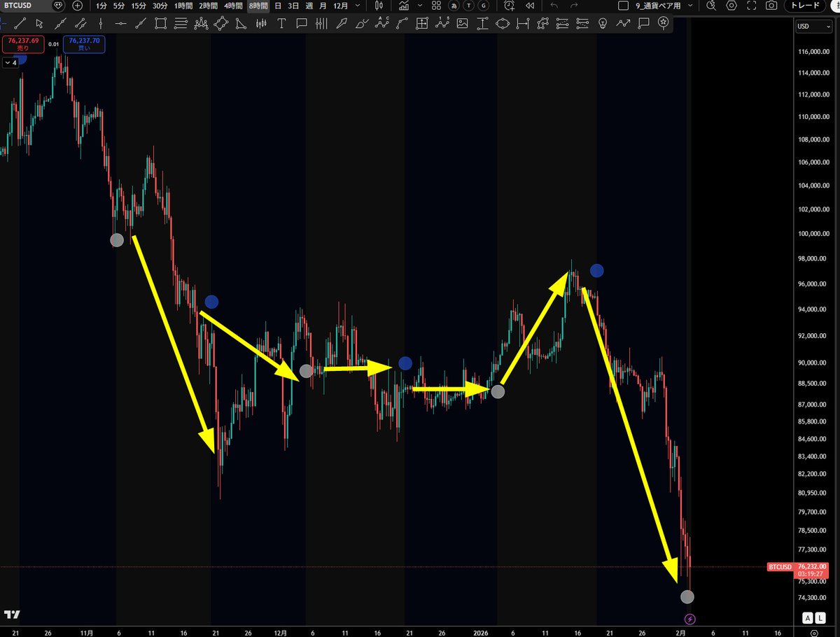Select the vertical line tool

(x=101, y=24)
